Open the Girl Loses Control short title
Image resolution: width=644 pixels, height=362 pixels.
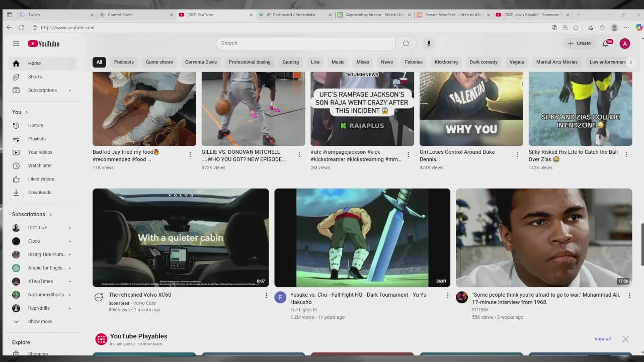click(x=457, y=156)
